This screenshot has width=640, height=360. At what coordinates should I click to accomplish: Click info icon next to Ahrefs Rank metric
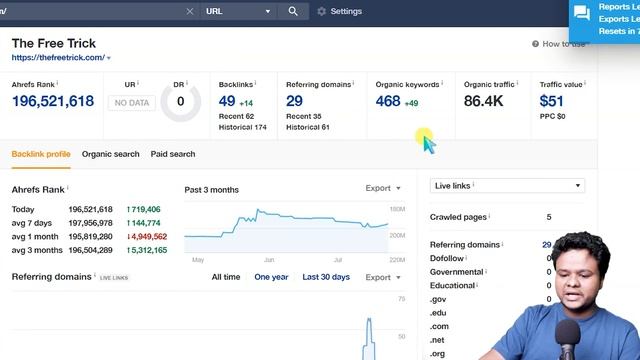pyautogui.click(x=57, y=83)
